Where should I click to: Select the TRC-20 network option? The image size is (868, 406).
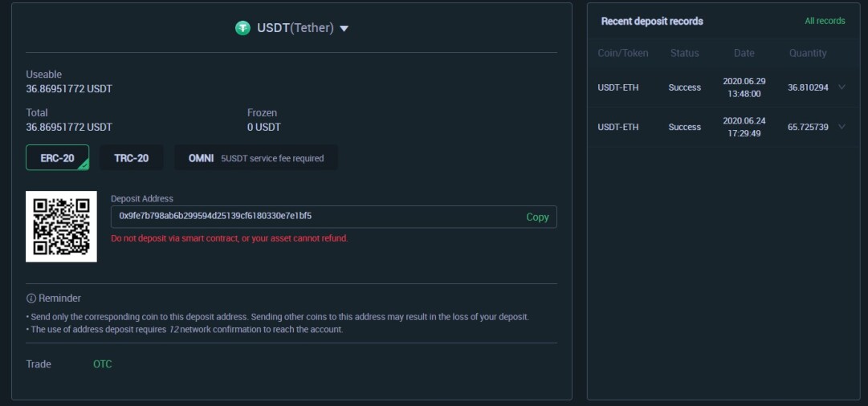point(131,157)
